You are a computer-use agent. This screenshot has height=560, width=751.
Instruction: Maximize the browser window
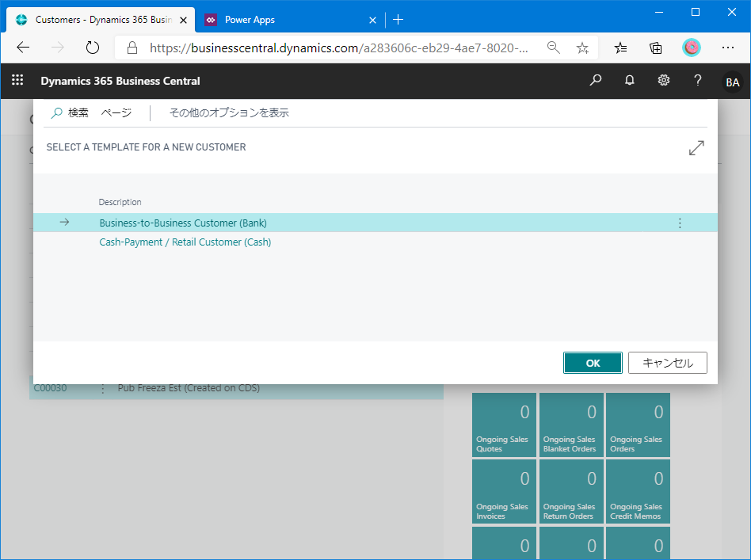[x=696, y=12]
